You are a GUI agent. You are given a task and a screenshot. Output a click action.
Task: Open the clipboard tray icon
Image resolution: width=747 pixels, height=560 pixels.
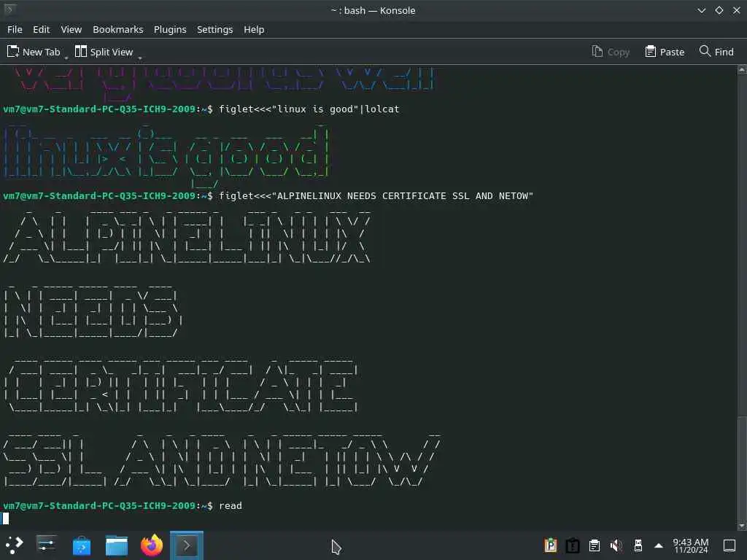[595, 545]
